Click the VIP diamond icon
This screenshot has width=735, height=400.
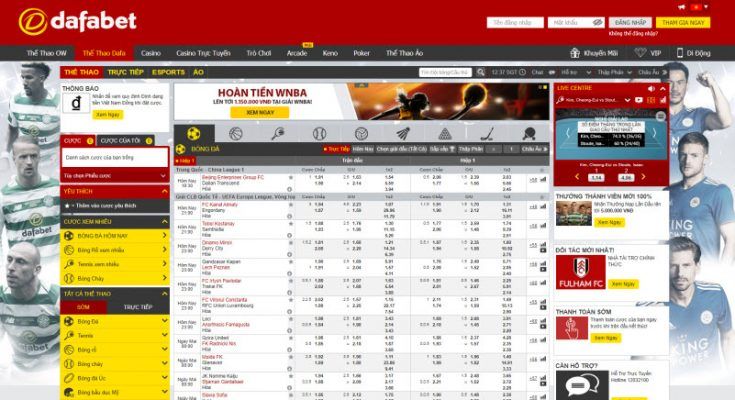click(640, 53)
